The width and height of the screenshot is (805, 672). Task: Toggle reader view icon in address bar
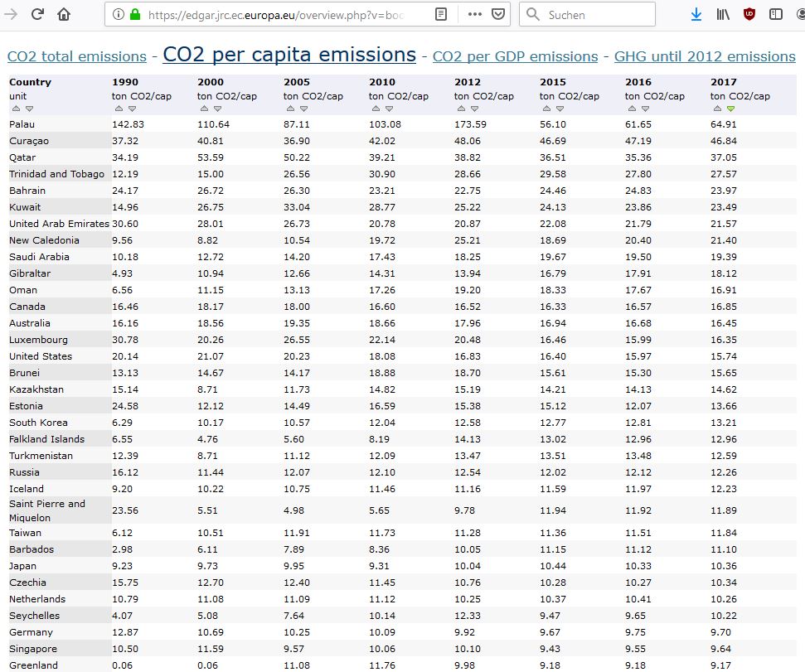[441, 14]
